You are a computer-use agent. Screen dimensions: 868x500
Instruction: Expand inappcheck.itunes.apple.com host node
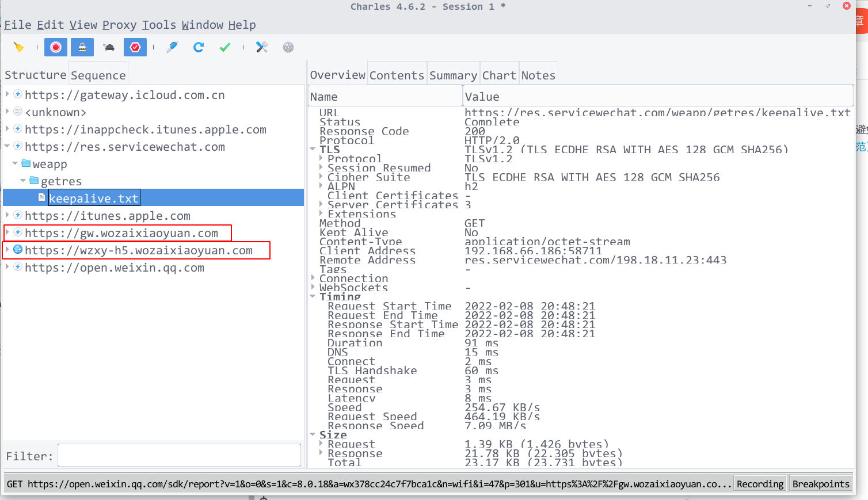click(7, 129)
